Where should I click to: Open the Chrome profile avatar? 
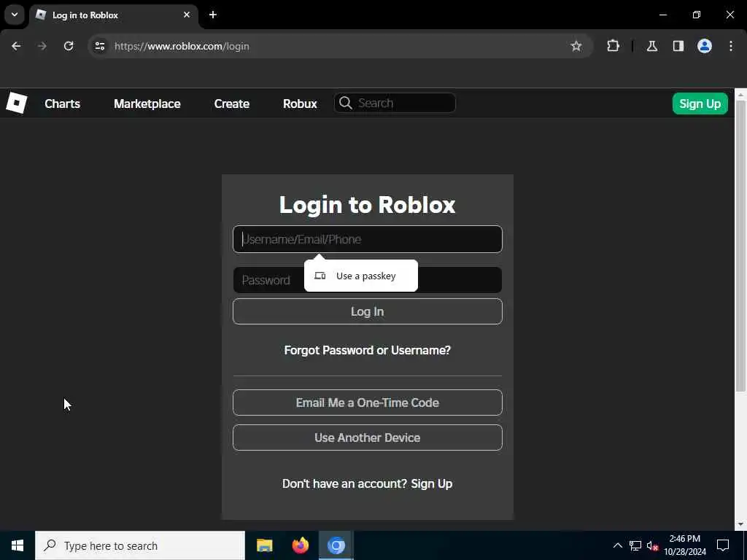[x=705, y=46]
